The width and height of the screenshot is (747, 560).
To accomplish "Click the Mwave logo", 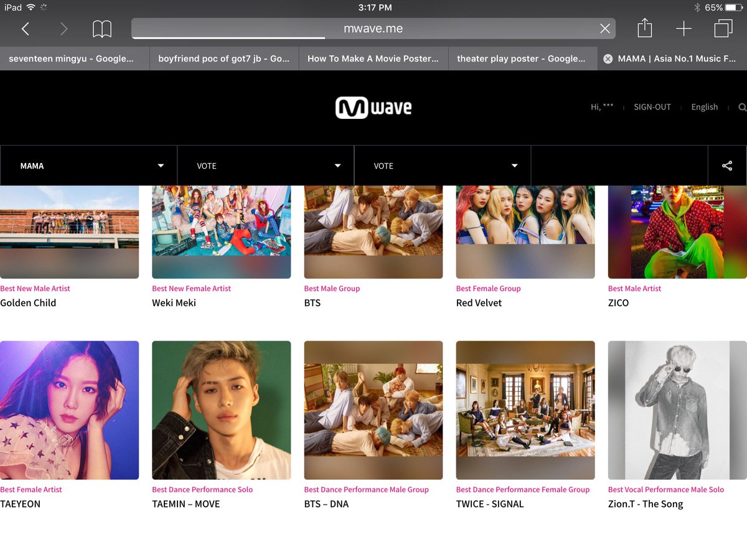I will pyautogui.click(x=374, y=108).
